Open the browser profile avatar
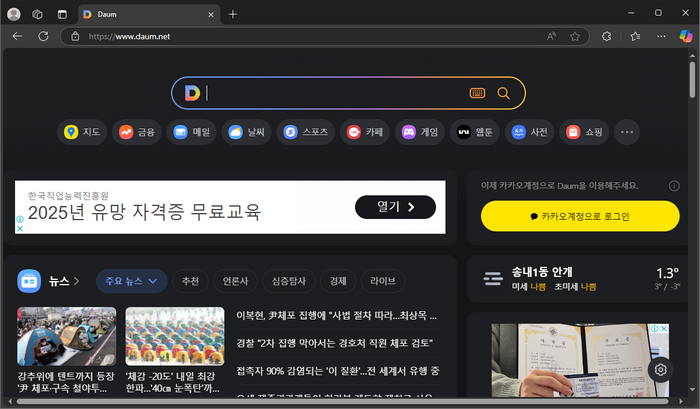This screenshot has height=409, width=700. point(14,14)
